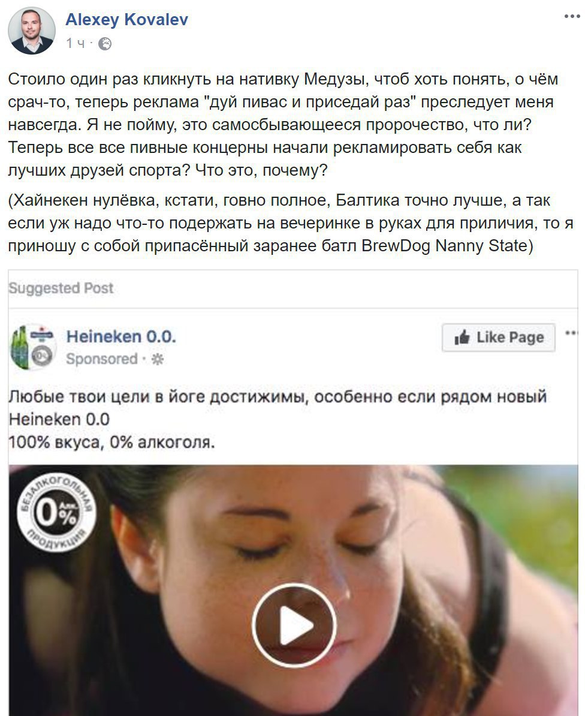588x716 pixels.
Task: Click the main post text body
Action: coord(283,125)
